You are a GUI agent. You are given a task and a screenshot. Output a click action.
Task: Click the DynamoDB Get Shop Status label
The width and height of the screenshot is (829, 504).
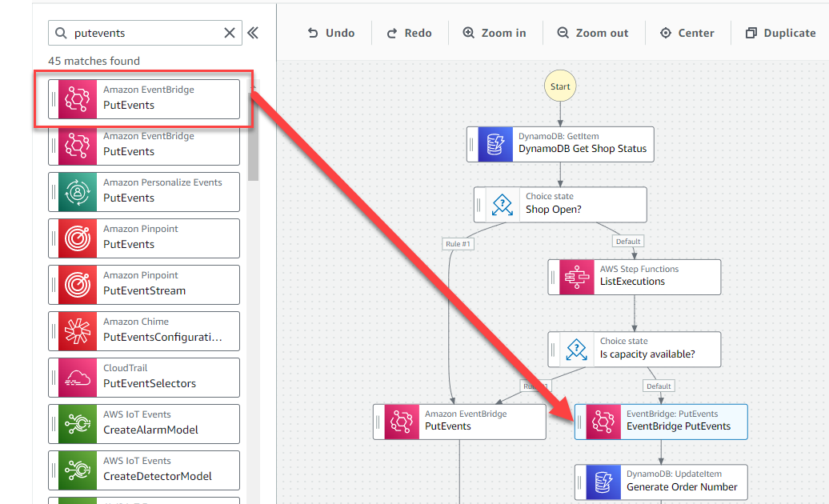(x=583, y=149)
